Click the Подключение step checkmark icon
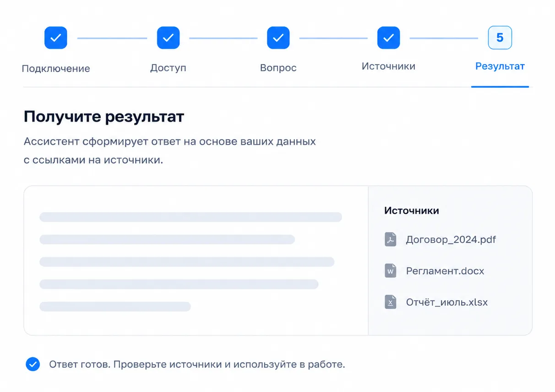 (x=56, y=38)
